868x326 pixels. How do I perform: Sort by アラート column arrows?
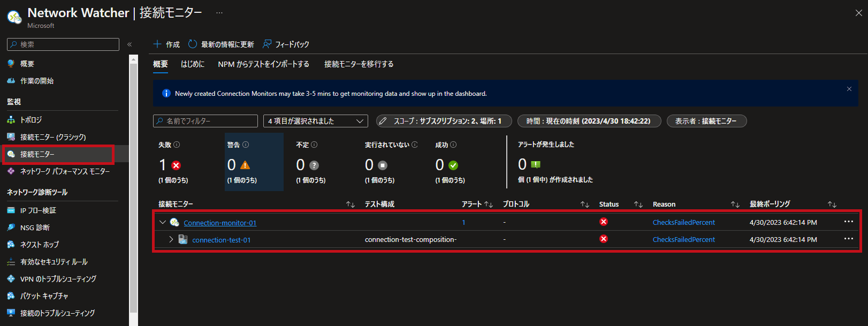pos(489,204)
